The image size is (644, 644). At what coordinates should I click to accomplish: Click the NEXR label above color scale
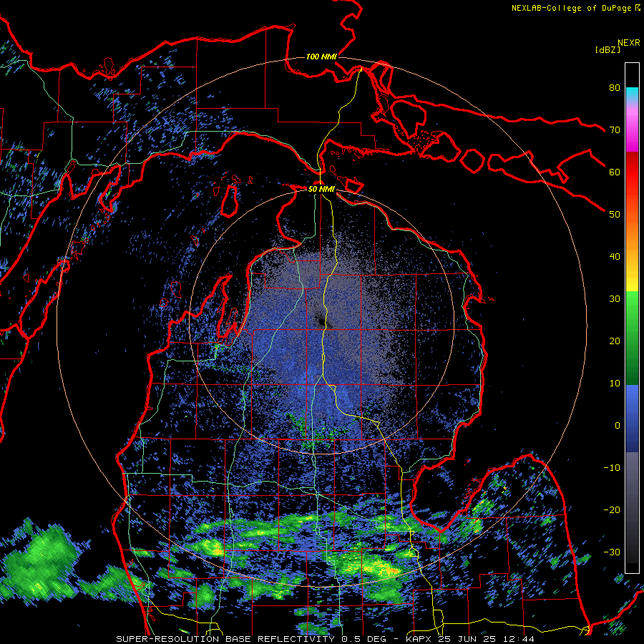(628, 43)
